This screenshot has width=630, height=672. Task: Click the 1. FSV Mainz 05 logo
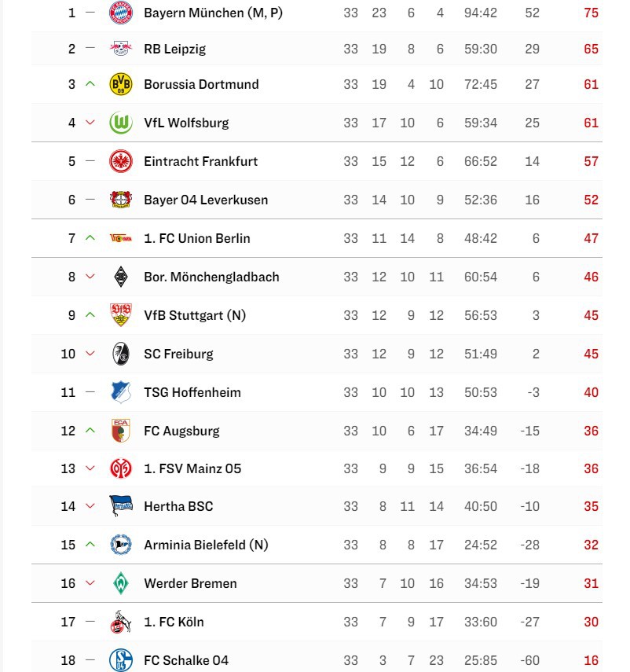pos(121,468)
